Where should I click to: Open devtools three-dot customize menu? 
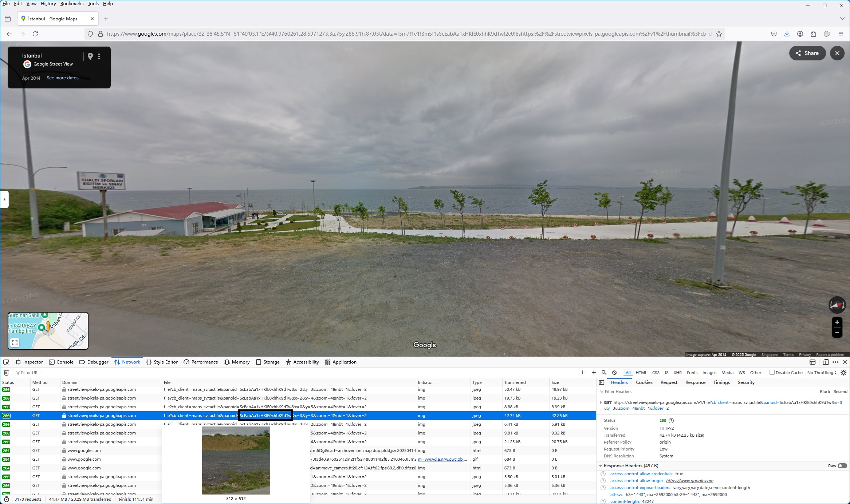click(835, 362)
